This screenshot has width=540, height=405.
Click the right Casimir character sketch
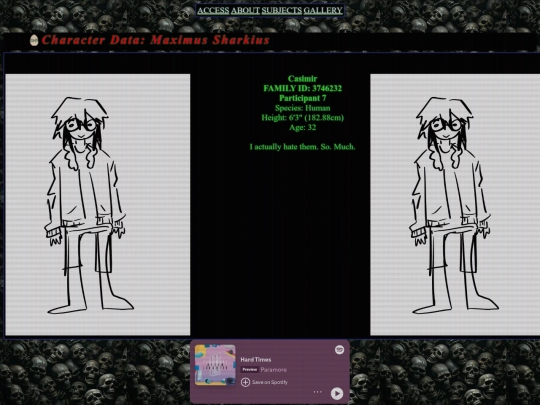tap(455, 205)
